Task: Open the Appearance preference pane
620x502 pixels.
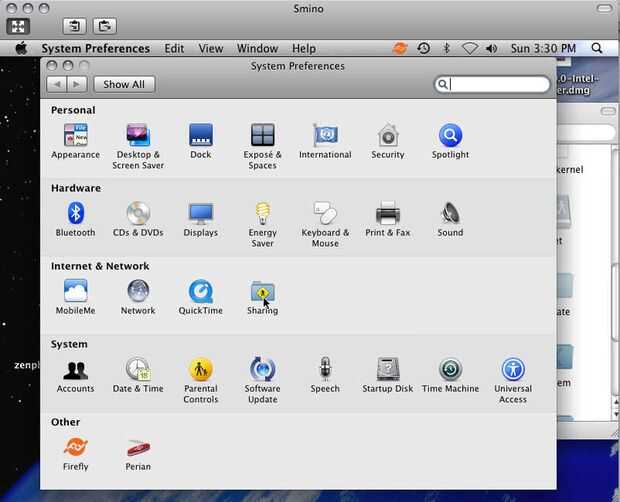Action: pyautogui.click(x=75, y=141)
